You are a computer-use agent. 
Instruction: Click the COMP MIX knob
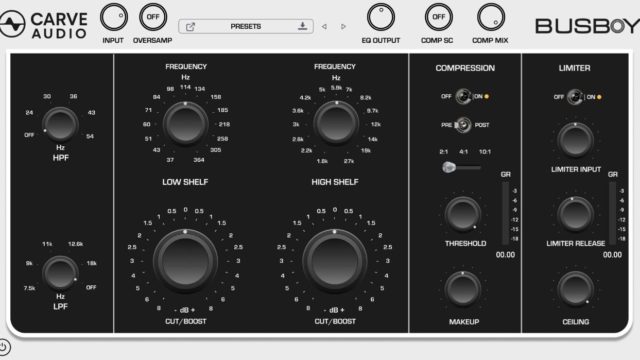pos(491,17)
